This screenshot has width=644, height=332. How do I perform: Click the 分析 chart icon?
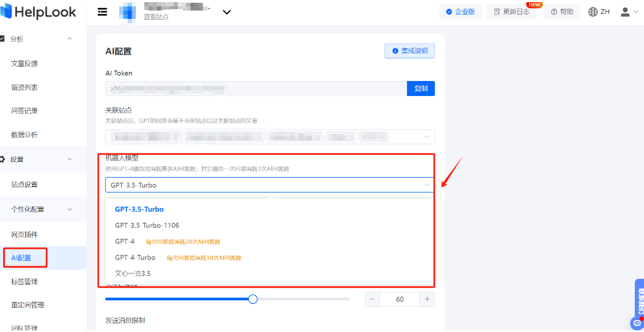[x=2, y=39]
